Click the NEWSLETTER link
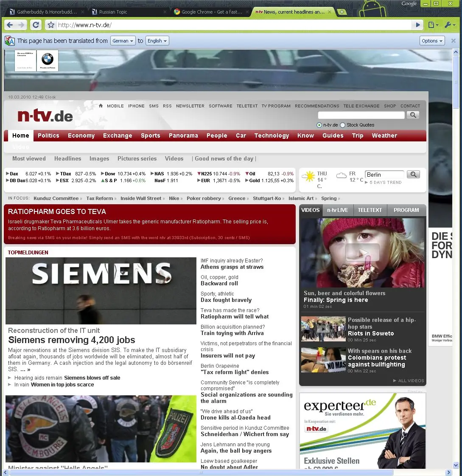Image resolution: width=462 pixels, height=476 pixels. [x=190, y=106]
